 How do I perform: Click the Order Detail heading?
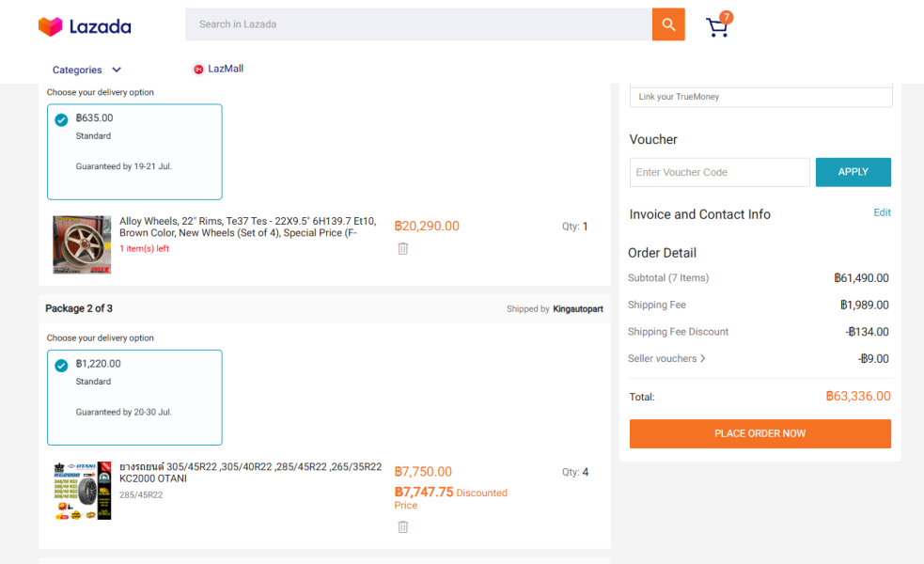[x=662, y=253]
